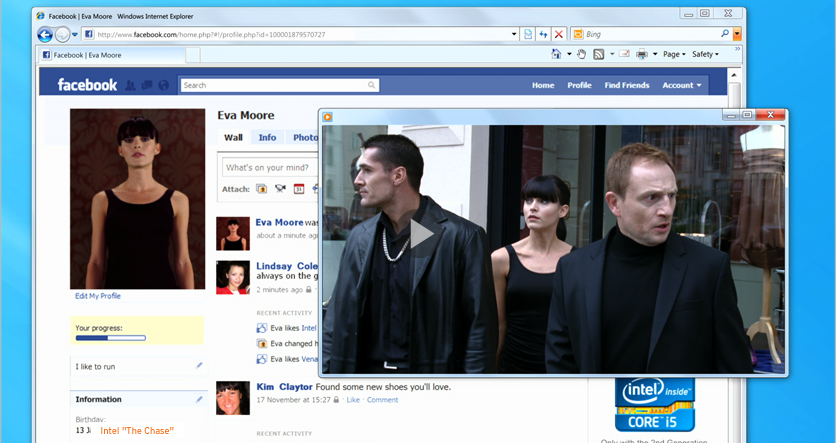
Task: Click Find Friends in Facebook header
Action: tap(627, 85)
